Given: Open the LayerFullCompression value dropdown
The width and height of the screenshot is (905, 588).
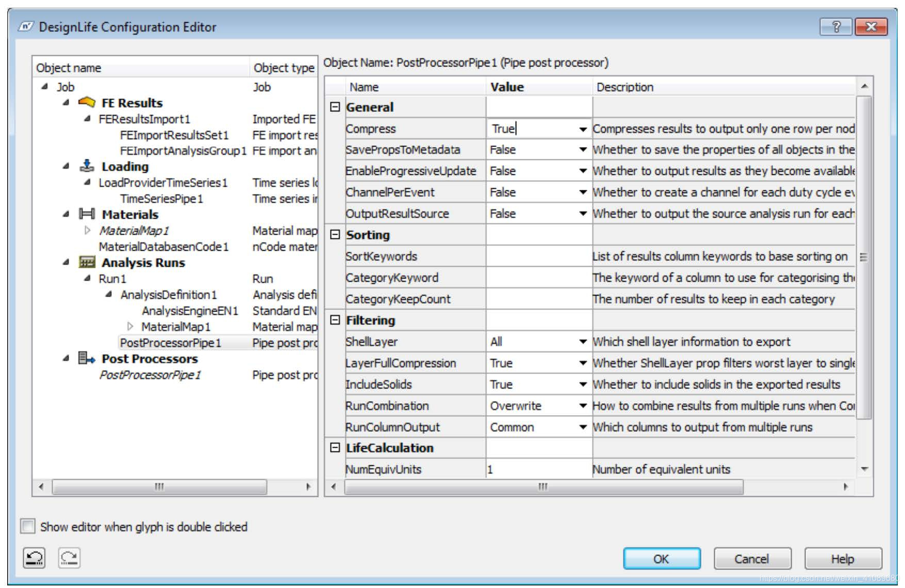Looking at the screenshot, I should (x=583, y=363).
